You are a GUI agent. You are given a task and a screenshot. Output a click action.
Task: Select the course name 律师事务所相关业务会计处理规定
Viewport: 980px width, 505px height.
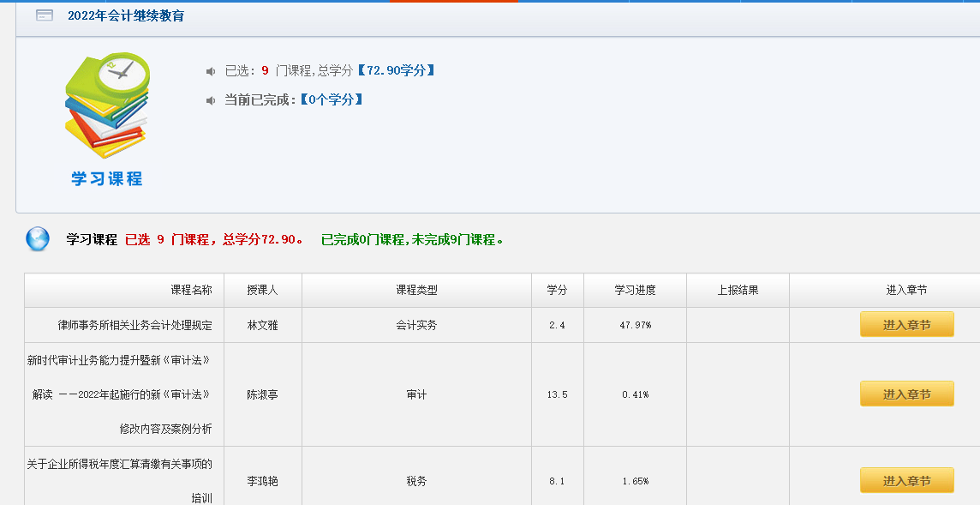pos(134,326)
